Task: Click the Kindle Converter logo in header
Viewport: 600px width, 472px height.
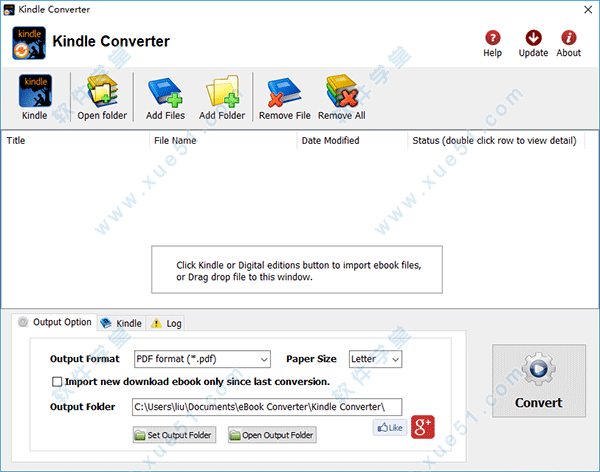Action: [29, 43]
